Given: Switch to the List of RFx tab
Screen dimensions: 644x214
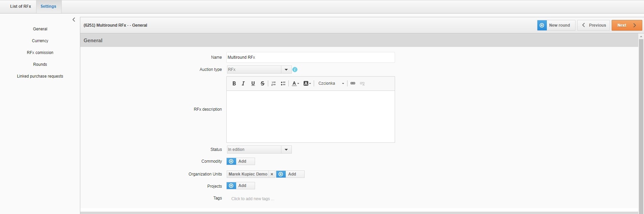Looking at the screenshot, I should coord(21,6).
